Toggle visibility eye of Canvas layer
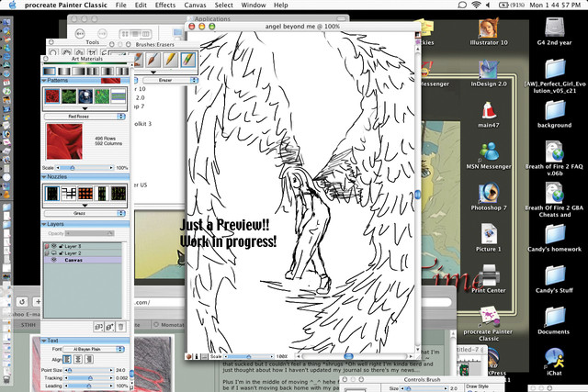The height and width of the screenshot is (392, 588). tap(52, 260)
